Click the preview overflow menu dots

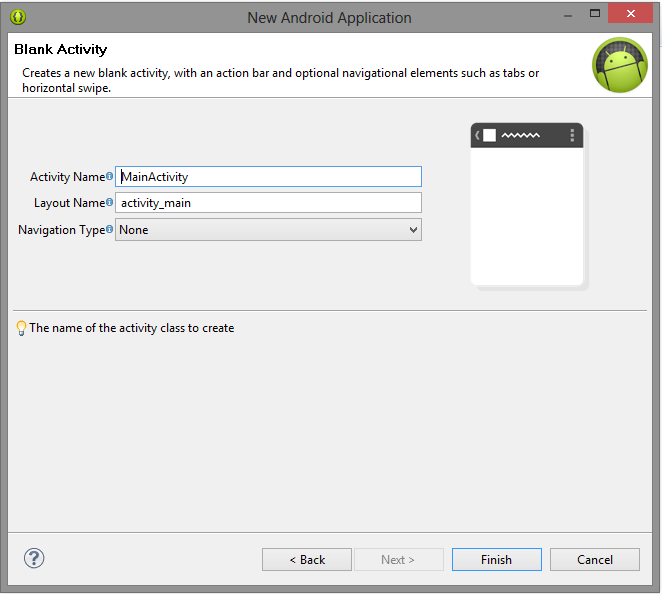572,135
